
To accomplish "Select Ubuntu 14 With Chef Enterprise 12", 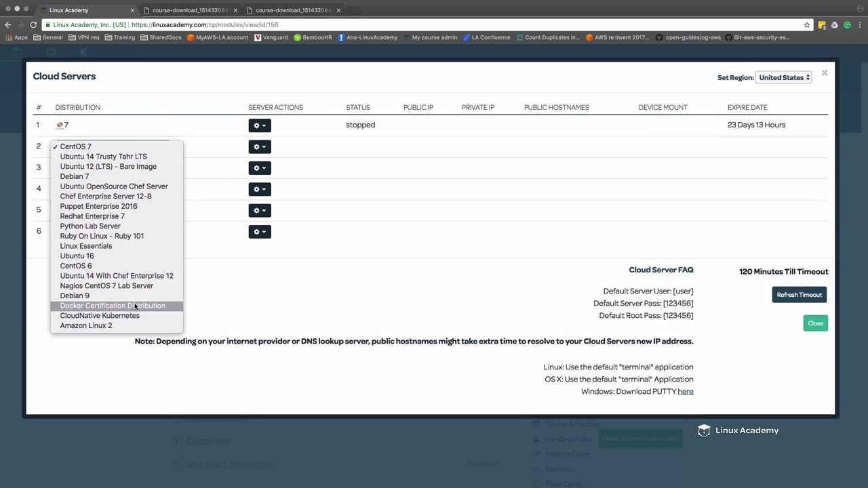I will pos(117,276).
